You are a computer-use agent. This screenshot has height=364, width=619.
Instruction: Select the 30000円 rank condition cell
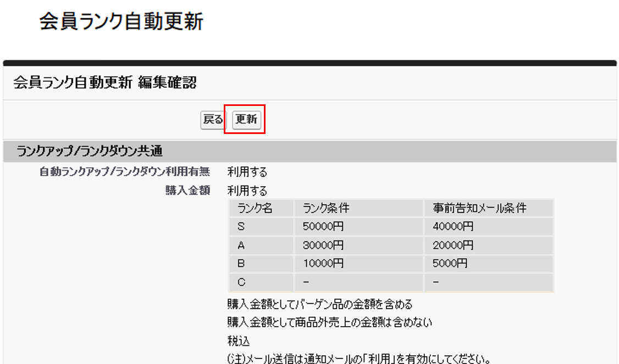323,245
